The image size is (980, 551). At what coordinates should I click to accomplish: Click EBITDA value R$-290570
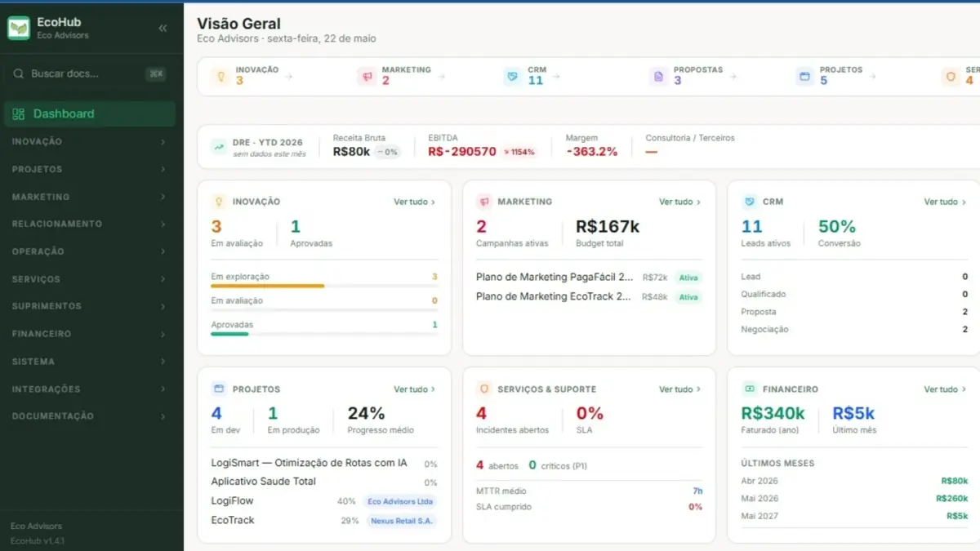[x=462, y=152]
